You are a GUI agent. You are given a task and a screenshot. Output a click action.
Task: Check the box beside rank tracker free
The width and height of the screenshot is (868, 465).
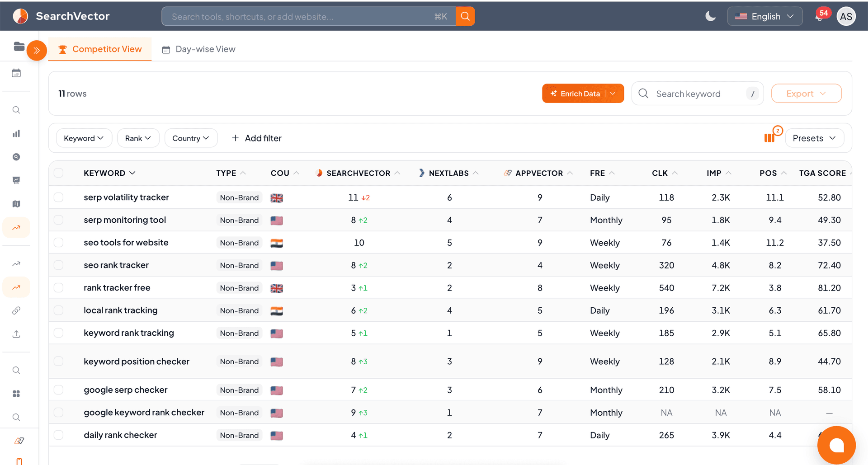coord(58,288)
